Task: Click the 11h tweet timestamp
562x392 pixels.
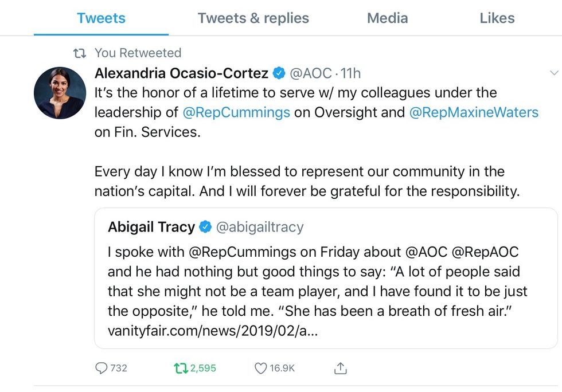Action: click(350, 73)
